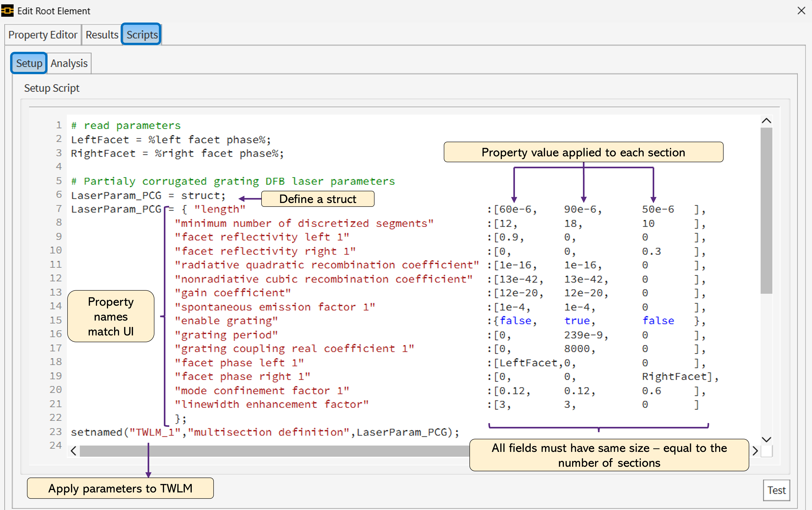Click "nonradiative cubic recombination coefficient" string
Viewport: 812px width, 510px height.
[323, 279]
